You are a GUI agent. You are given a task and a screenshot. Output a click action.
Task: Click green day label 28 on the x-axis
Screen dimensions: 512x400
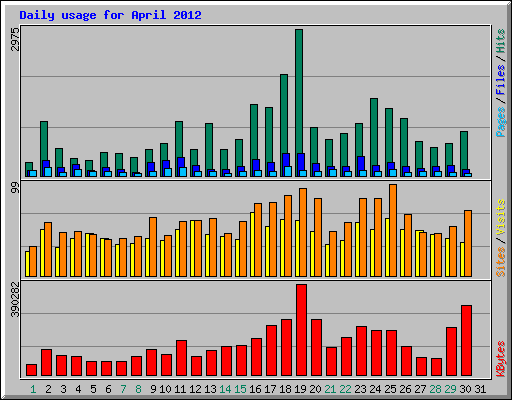pos(435,389)
